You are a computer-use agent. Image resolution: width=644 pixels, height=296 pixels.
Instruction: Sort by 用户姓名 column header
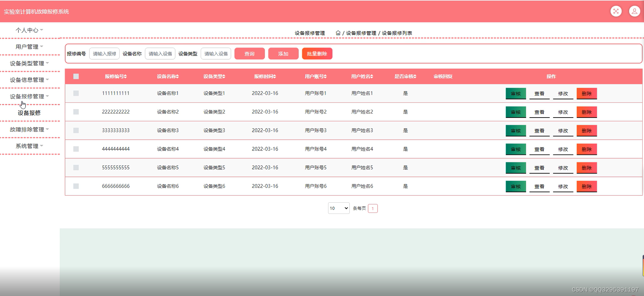click(362, 76)
